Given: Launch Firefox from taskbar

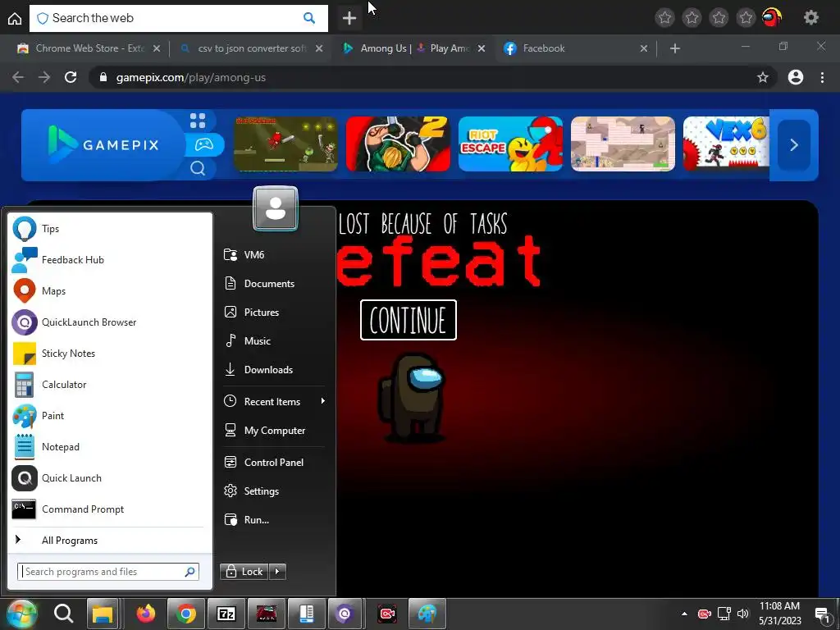Looking at the screenshot, I should [145, 614].
